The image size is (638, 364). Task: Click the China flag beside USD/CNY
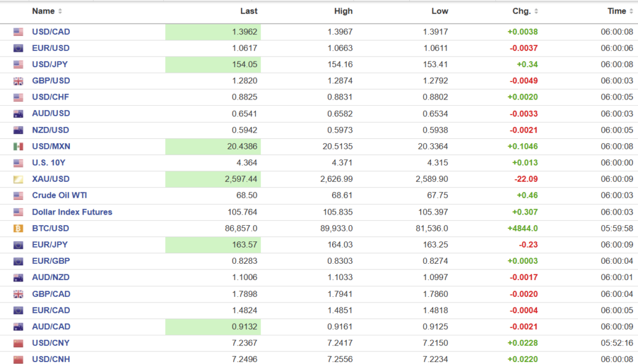(18, 343)
